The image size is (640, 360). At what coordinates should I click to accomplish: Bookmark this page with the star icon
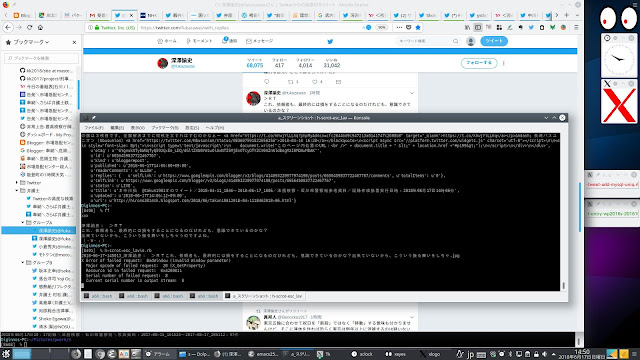[x=418, y=27]
